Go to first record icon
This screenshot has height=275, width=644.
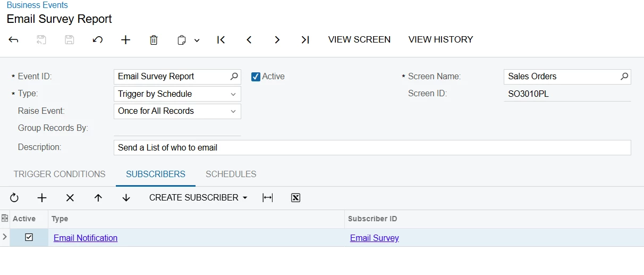tap(221, 40)
